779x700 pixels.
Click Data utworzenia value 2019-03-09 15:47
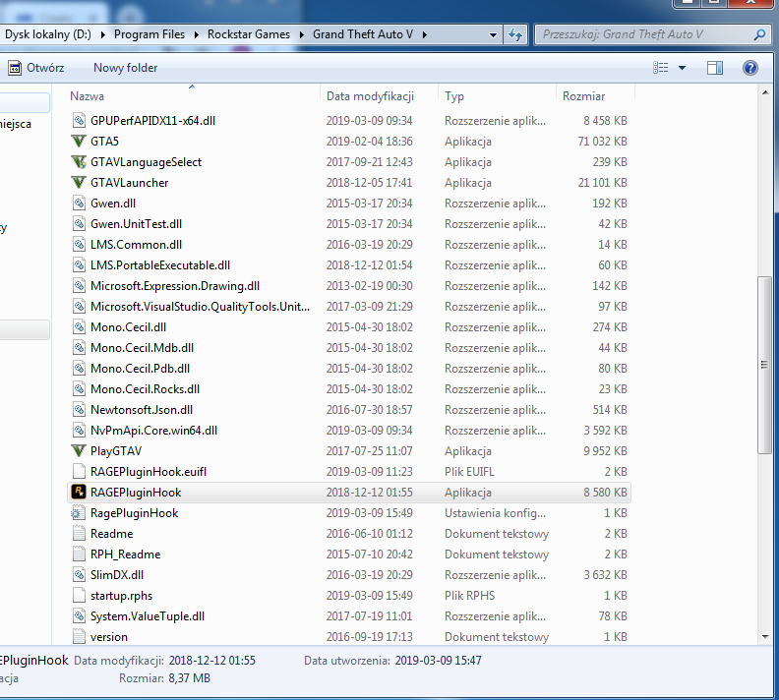tap(439, 661)
